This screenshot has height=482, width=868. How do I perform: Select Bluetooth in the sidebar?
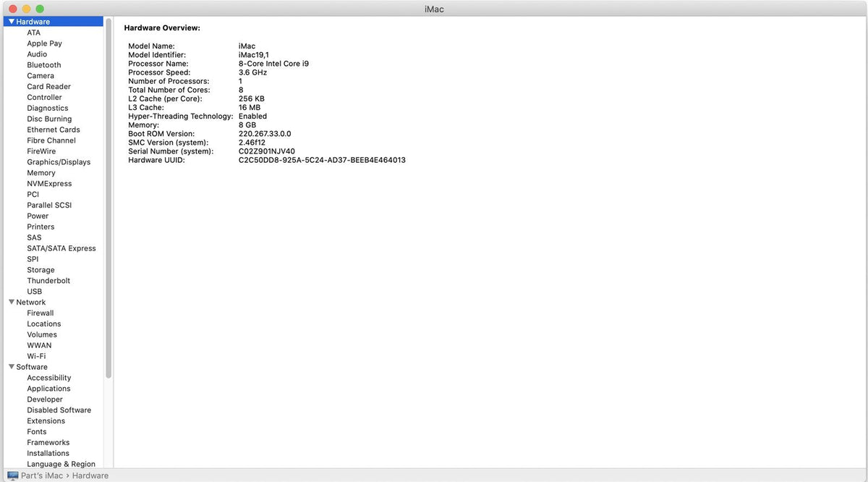click(x=43, y=64)
